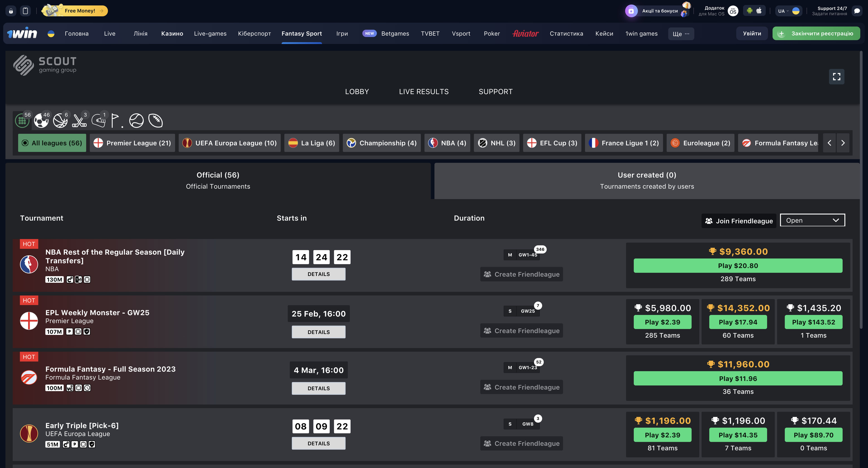Open the support chat bubble icon
Viewport: 868px width, 468px height.
pos(857,11)
